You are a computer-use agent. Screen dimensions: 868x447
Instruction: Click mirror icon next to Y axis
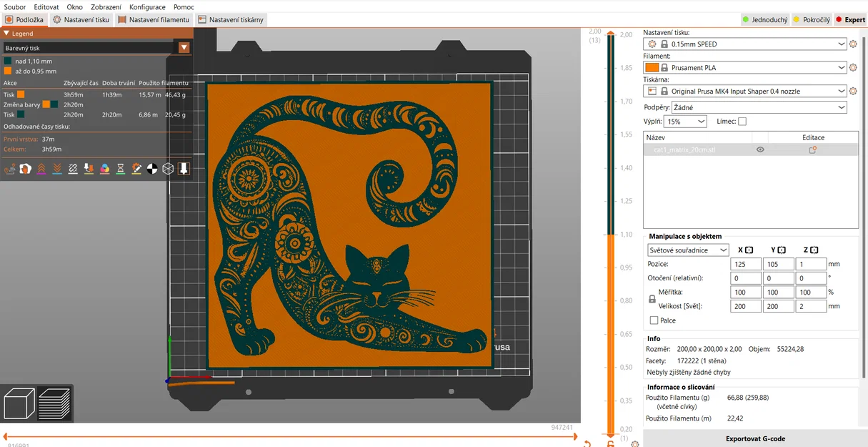(782, 250)
